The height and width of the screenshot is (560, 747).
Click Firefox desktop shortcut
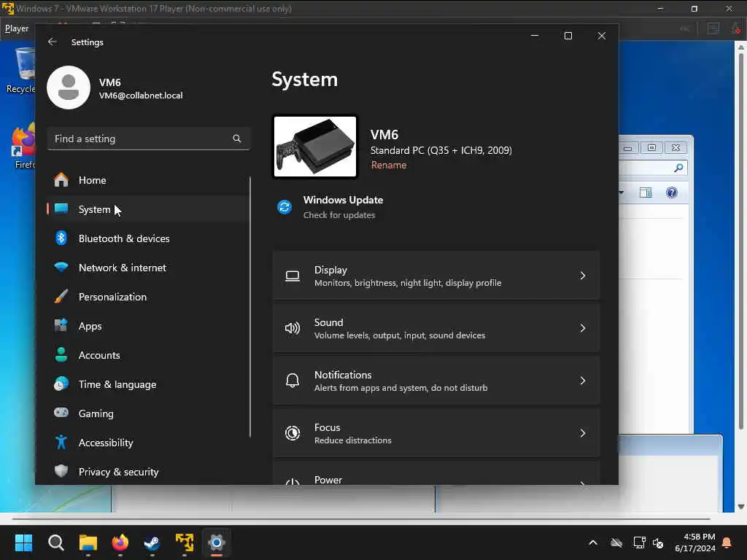23,147
